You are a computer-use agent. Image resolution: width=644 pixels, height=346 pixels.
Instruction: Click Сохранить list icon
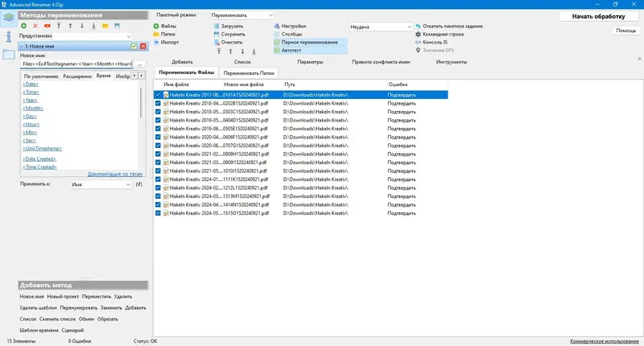(217, 34)
